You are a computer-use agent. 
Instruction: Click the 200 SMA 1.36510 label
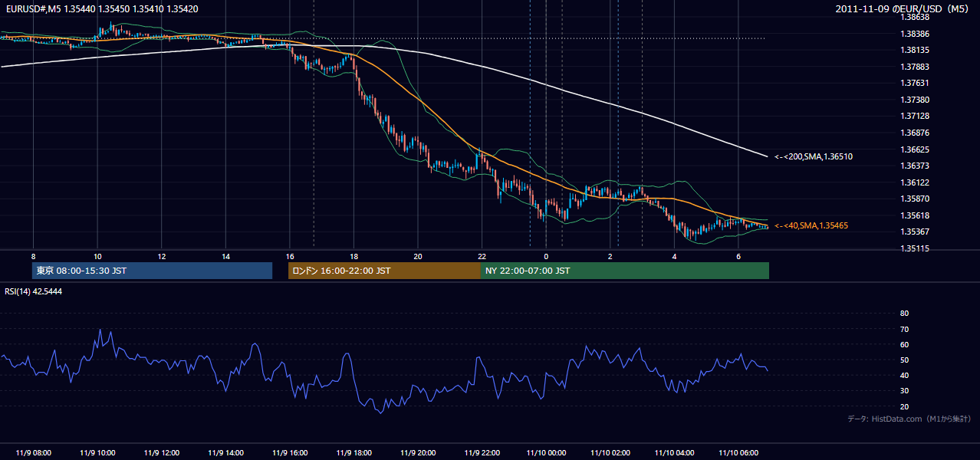tap(814, 157)
